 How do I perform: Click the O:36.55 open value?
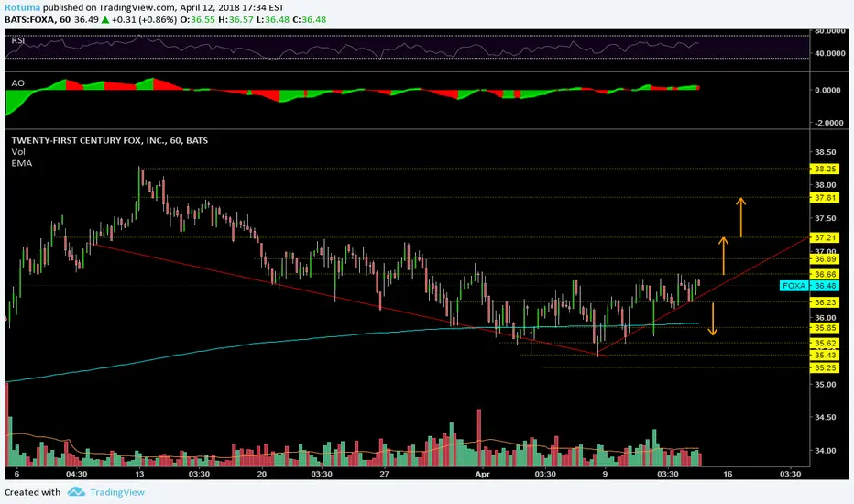coord(197,19)
